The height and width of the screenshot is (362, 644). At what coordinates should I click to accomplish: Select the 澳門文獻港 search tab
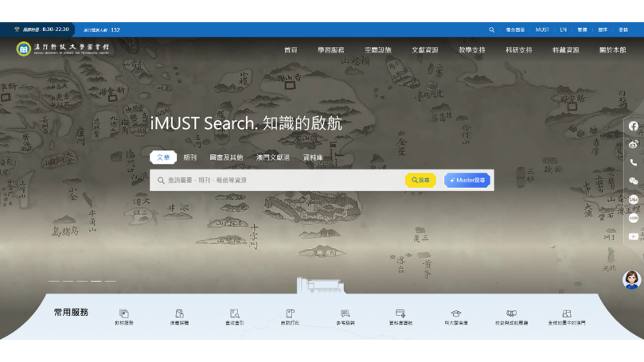(272, 158)
